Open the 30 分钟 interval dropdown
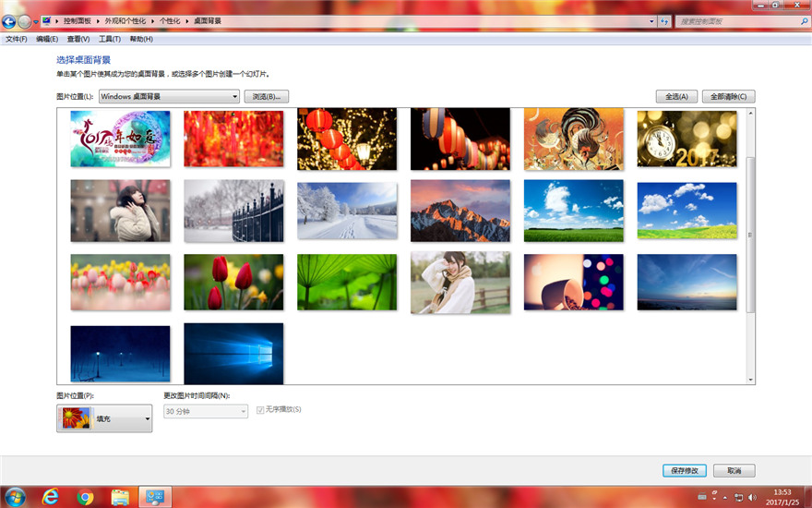 point(206,411)
